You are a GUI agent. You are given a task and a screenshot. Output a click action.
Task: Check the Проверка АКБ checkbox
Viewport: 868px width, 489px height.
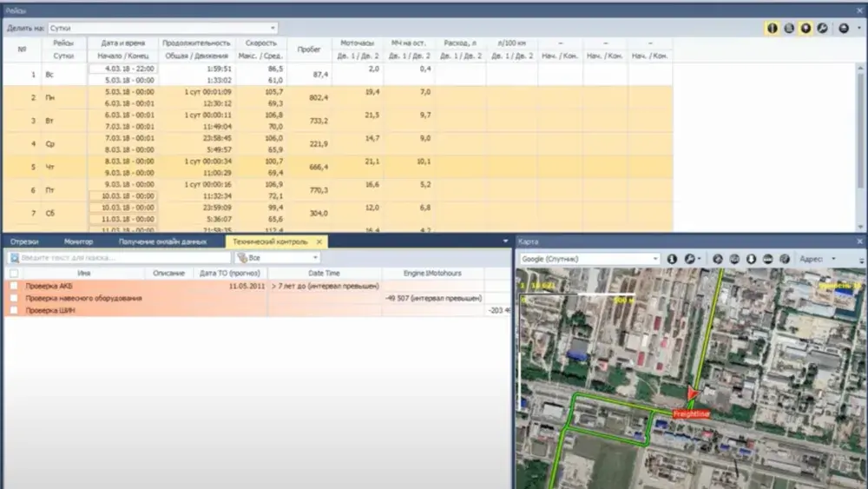(x=14, y=286)
